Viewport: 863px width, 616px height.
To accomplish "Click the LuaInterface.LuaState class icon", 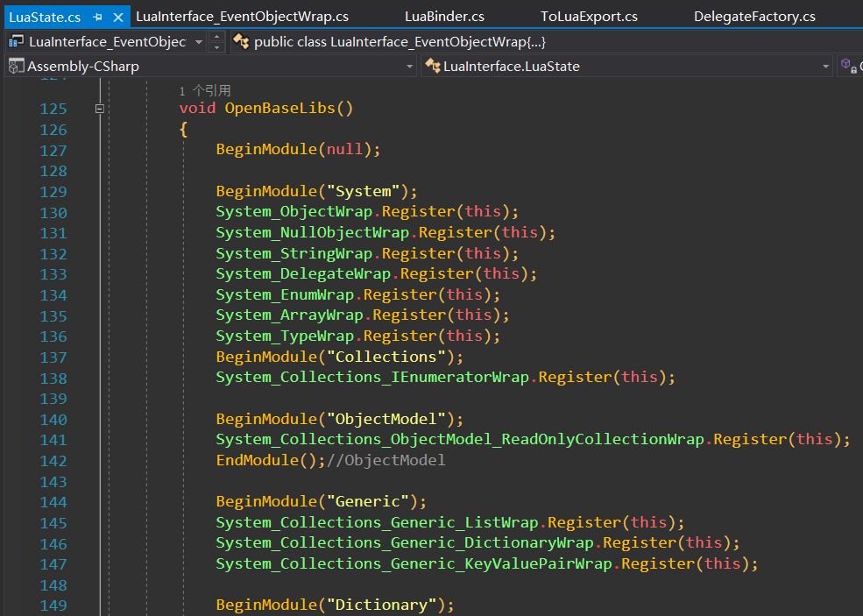I will (433, 66).
